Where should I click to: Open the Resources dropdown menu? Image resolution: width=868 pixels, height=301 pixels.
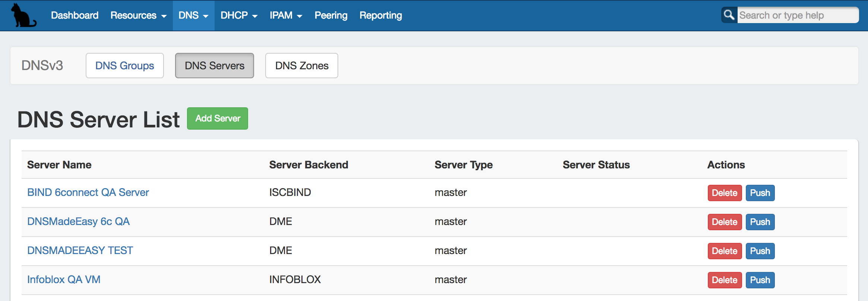point(138,15)
